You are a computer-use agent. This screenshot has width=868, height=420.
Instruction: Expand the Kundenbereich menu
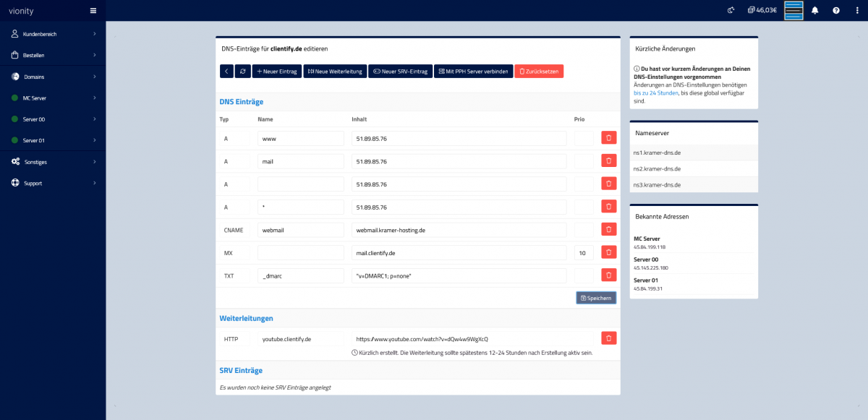pos(52,34)
